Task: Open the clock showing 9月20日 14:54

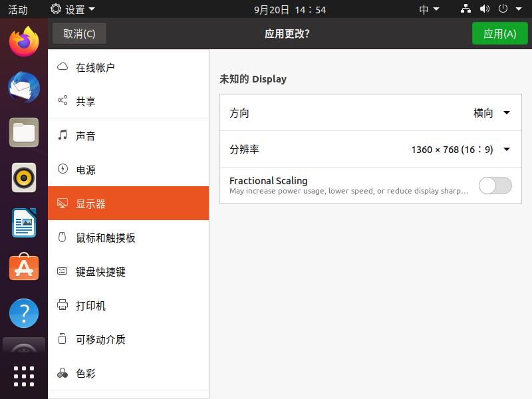Action: click(x=290, y=9)
